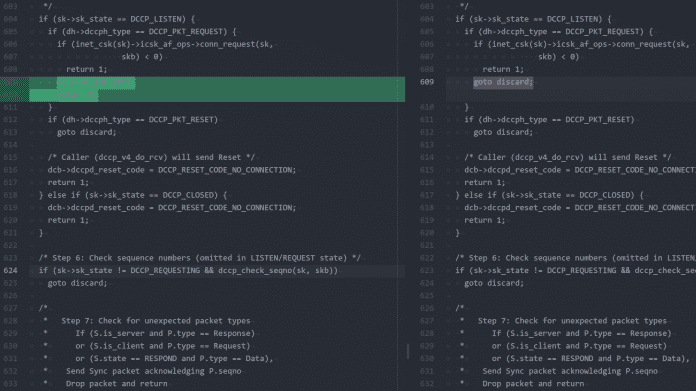Viewport: 696px width, 391px height.
Task: Click 'if (sk->sk_state == DCCP_LISTEN) {' on right line 604
Action: [x=533, y=19]
